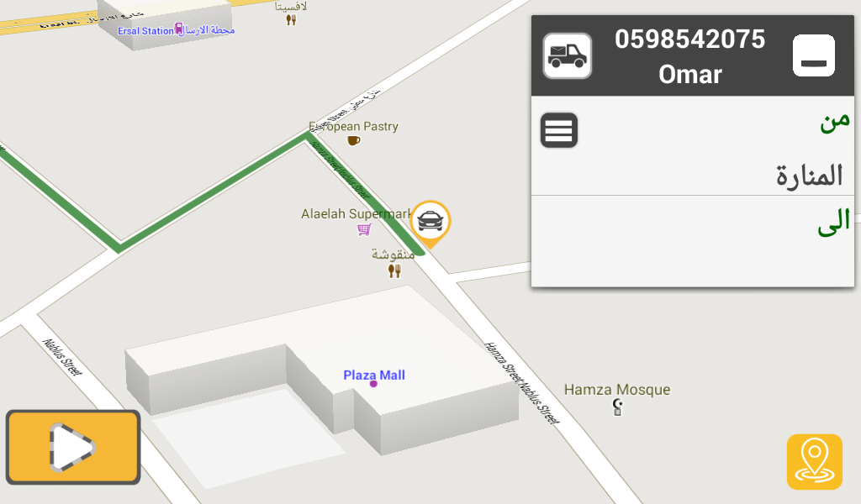Click the Plaza Mall label
This screenshot has height=504, width=861.
[374, 375]
